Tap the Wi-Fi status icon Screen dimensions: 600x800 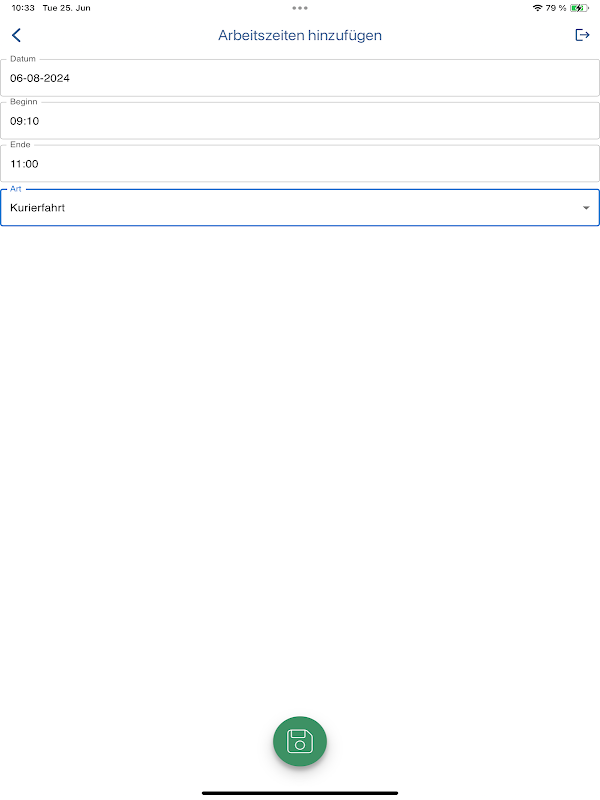pos(537,8)
